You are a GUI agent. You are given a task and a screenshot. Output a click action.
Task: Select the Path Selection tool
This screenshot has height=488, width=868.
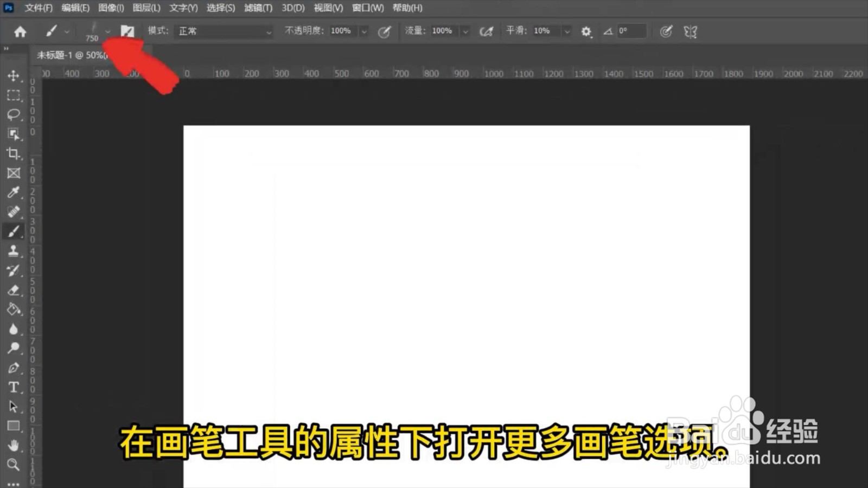click(14, 407)
